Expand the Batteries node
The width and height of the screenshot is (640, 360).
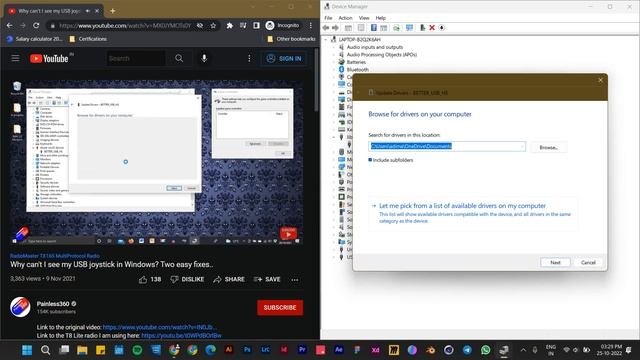pos(334,62)
